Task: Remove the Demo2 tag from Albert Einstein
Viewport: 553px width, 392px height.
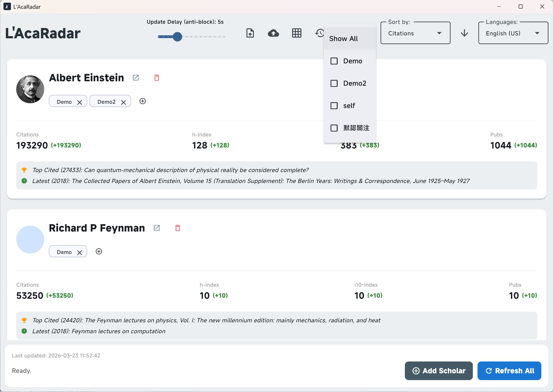Action: 124,102
